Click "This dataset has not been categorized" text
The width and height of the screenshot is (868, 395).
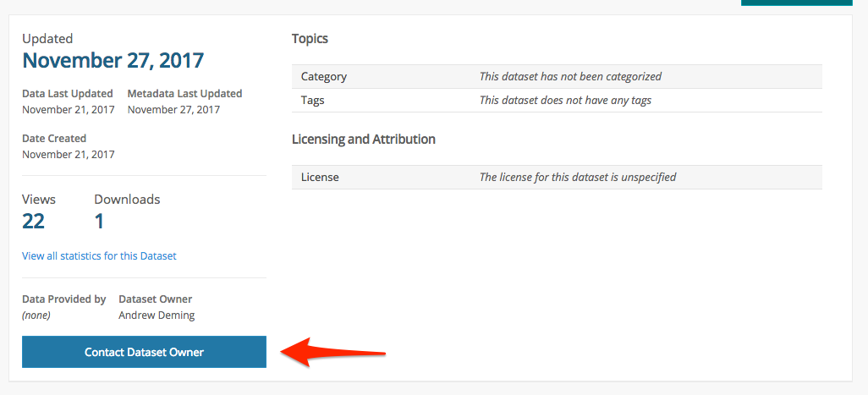tap(571, 76)
